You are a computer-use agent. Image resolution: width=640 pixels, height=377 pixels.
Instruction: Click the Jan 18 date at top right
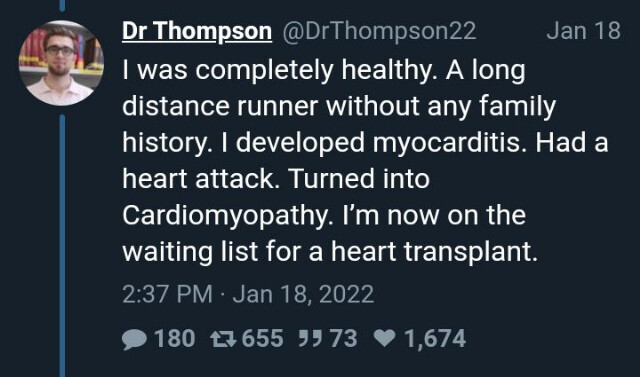tap(583, 31)
